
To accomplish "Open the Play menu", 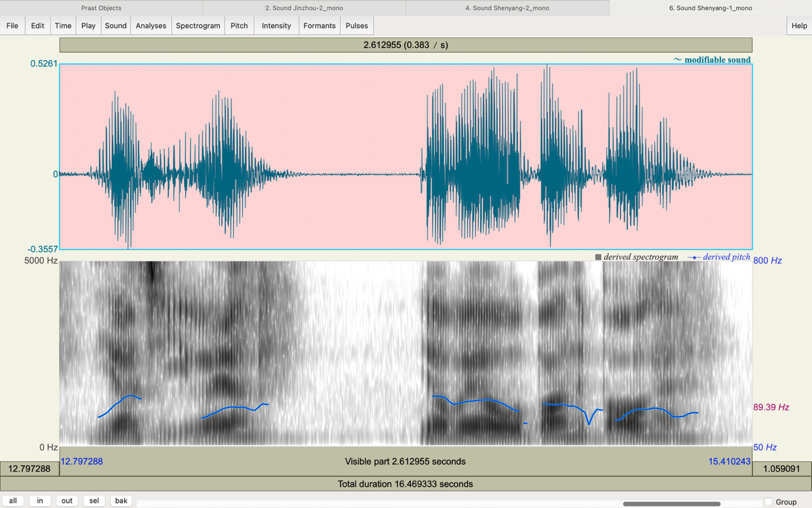I will point(88,26).
